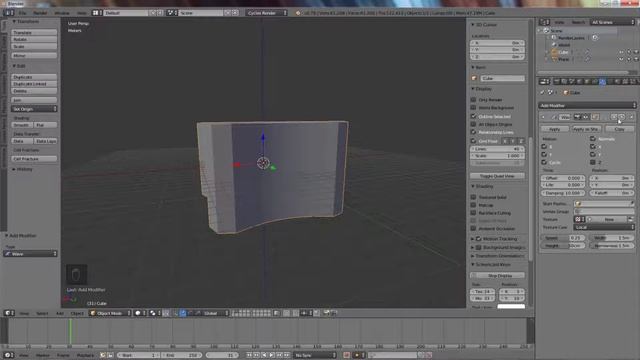The height and width of the screenshot is (360, 640).
Task: Click the play animation button in timeline
Action: (x=272, y=355)
